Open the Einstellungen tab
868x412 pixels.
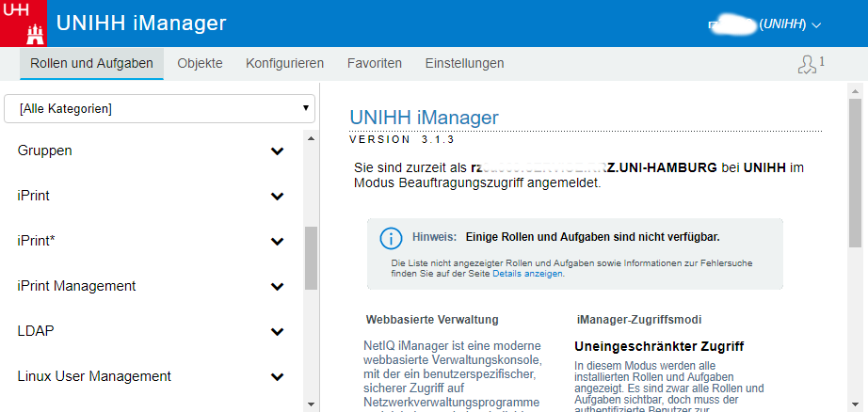(464, 64)
